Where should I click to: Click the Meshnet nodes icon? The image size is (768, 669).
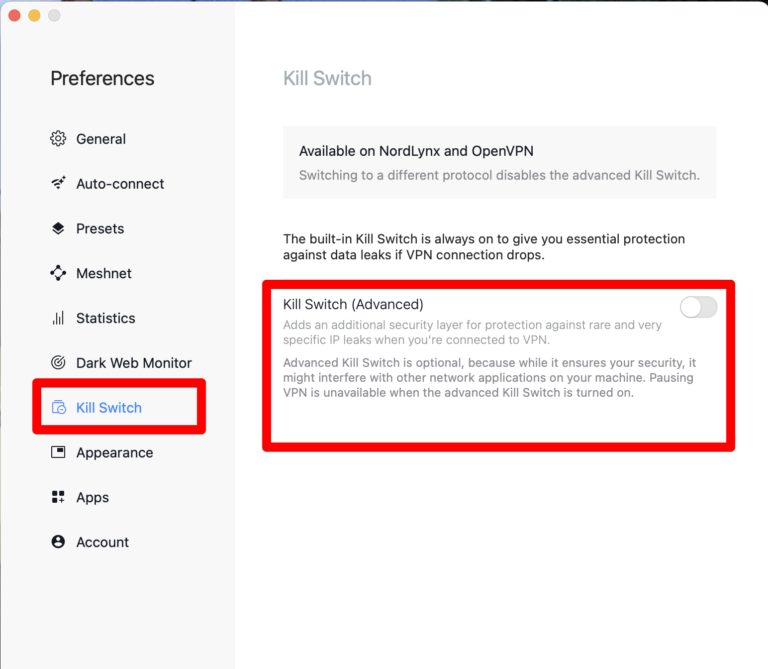(x=58, y=273)
